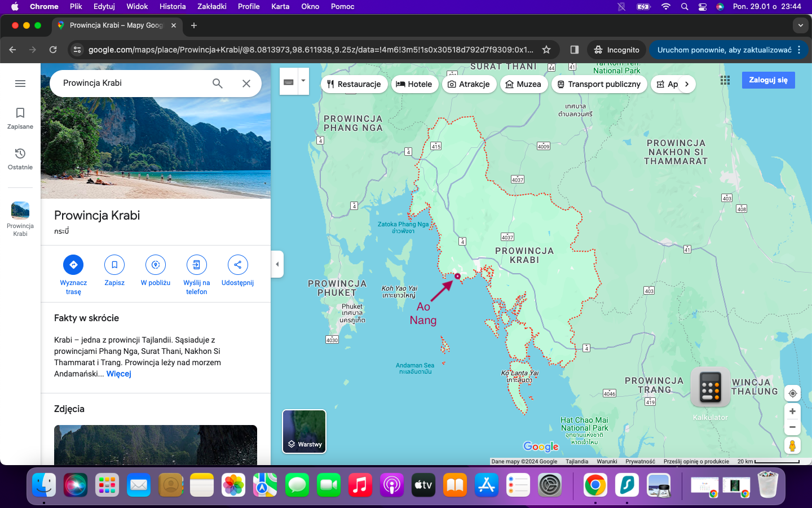Image resolution: width=812 pixels, height=508 pixels.
Task: Click the show your location icon
Action: click(792, 393)
